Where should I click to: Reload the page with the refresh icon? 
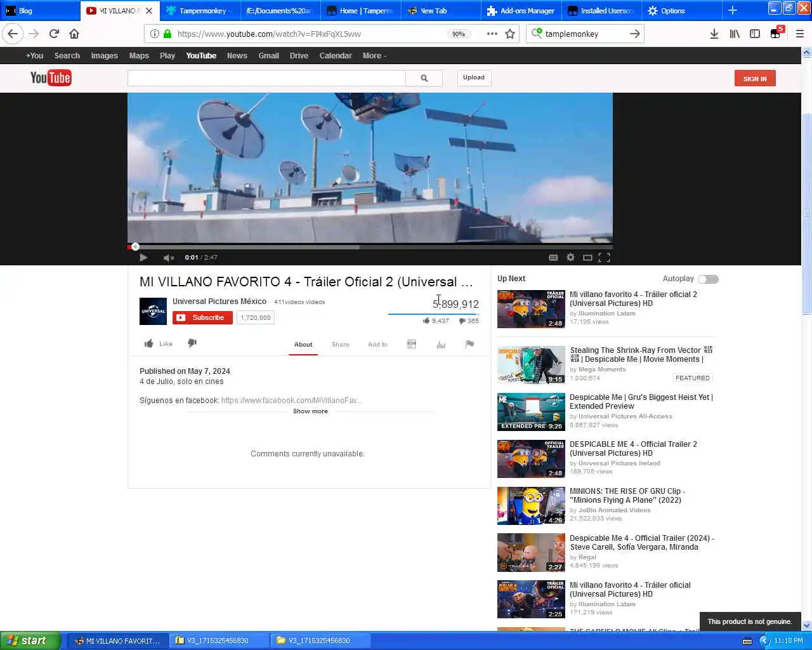point(54,34)
